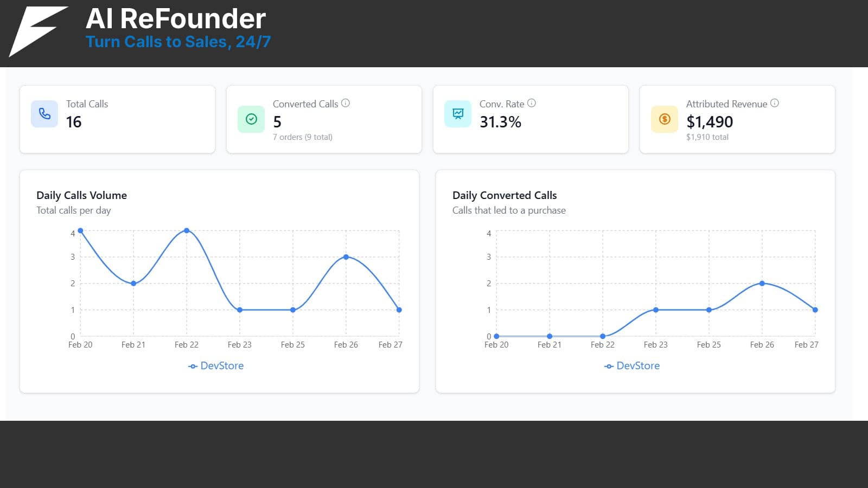Viewport: 868px width, 488px height.
Task: Click the AI ReFounder lightning bolt logo
Action: coord(38,31)
